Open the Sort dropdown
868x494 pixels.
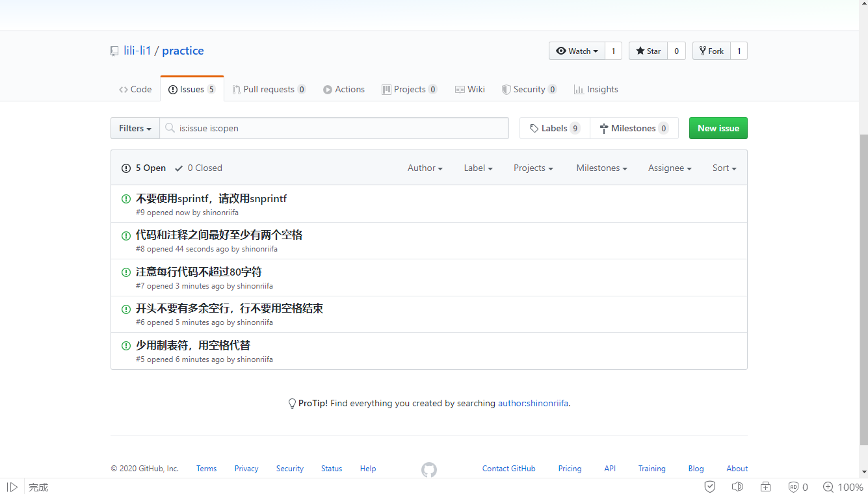pyautogui.click(x=724, y=168)
